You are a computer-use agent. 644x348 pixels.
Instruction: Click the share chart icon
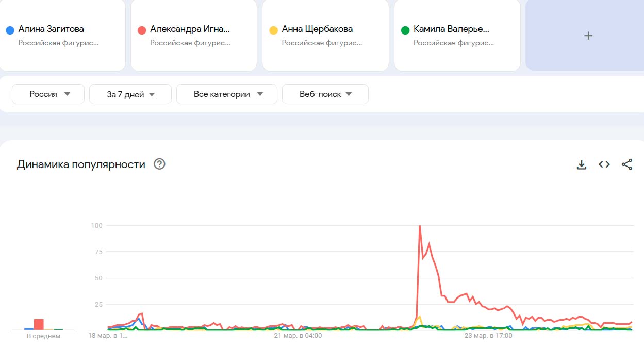(x=627, y=164)
